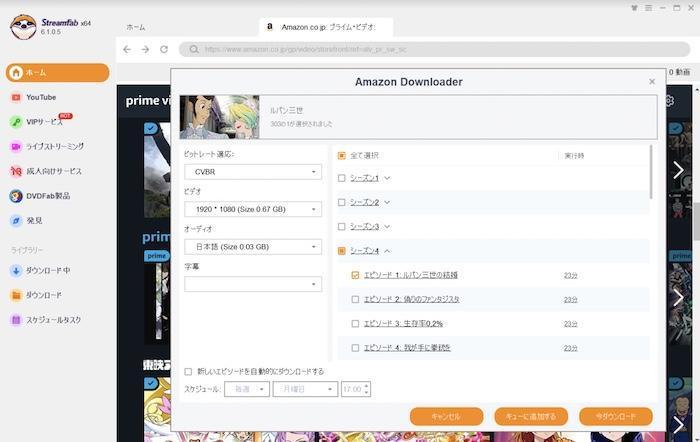
Task: Click the address bar URL field
Action: pyautogui.click(x=434, y=49)
